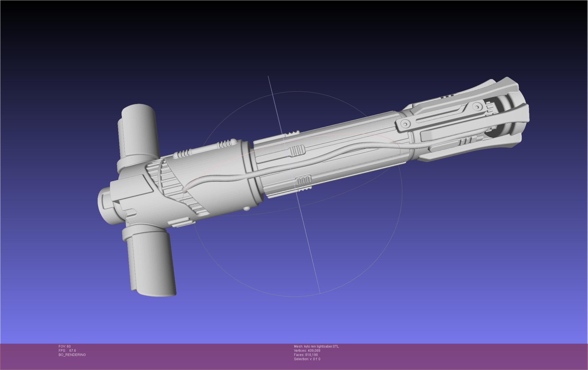
Task: Click the mesh name kylo ren lightsaber.STL
Action: click(316, 346)
